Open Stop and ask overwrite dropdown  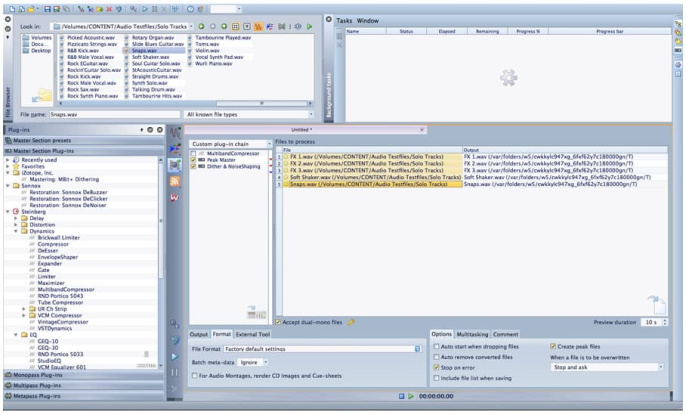point(607,367)
